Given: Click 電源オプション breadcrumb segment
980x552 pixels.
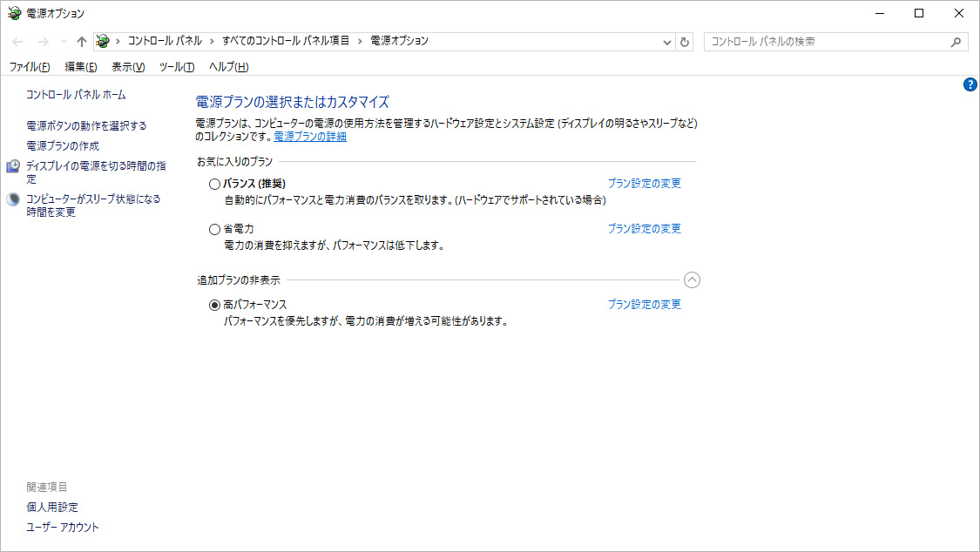Looking at the screenshot, I should 399,41.
